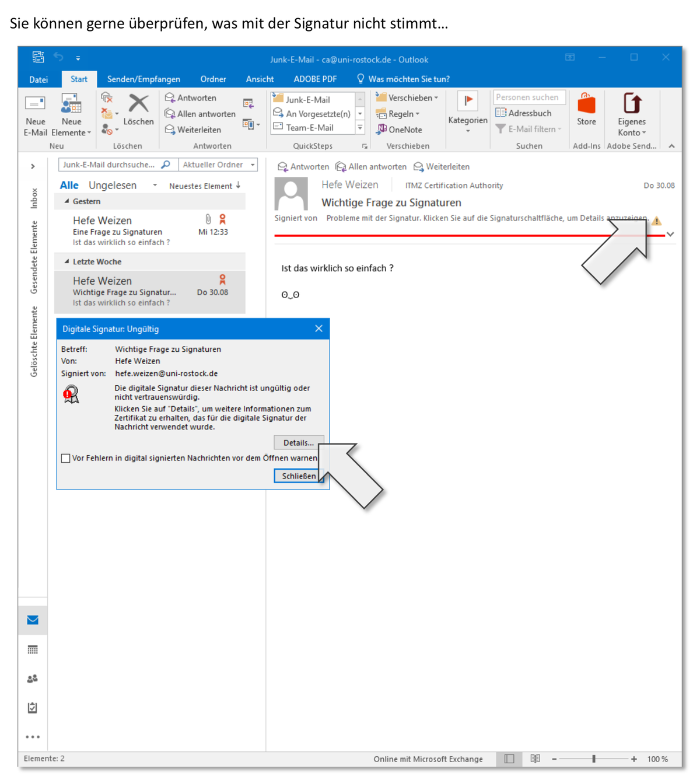The height and width of the screenshot is (779, 700).
Task: Switch to the Start ribbon tab
Action: [79, 79]
